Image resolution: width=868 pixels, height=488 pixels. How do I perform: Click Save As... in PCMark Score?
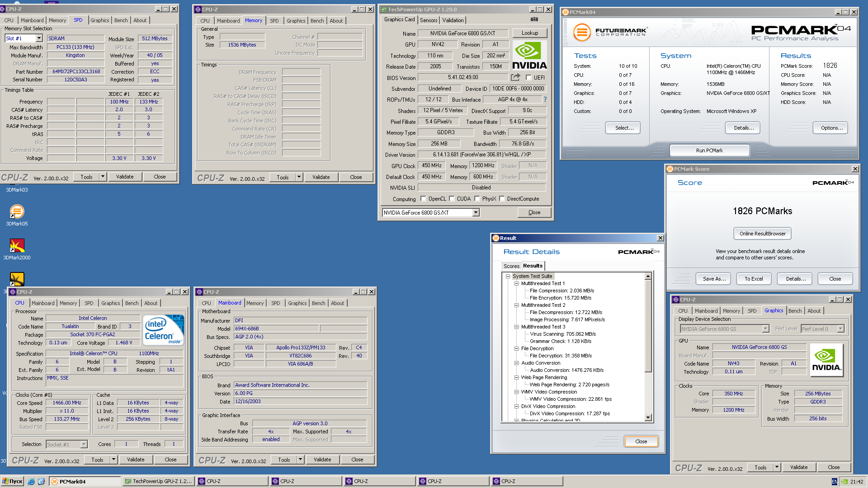(714, 279)
